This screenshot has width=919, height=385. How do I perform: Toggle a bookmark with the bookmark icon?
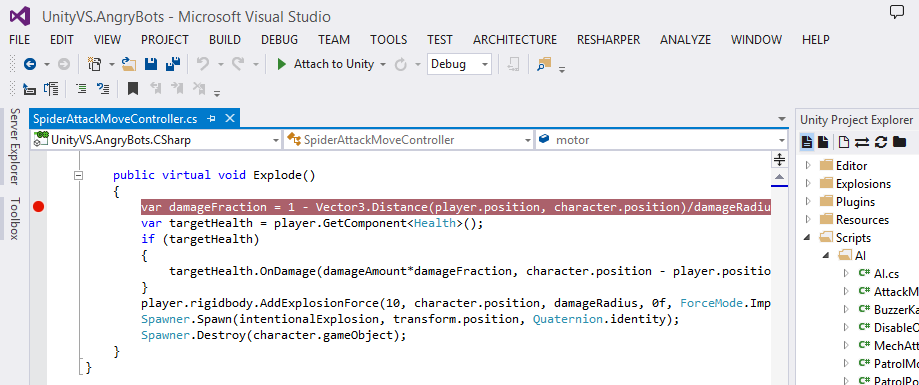[133, 88]
